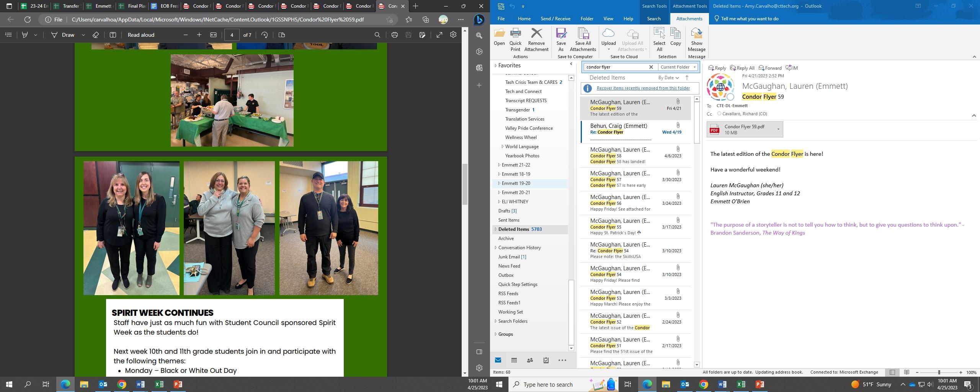The height and width of the screenshot is (392, 980).
Task: Select the Edge PDF Draw tool
Action: click(63, 35)
